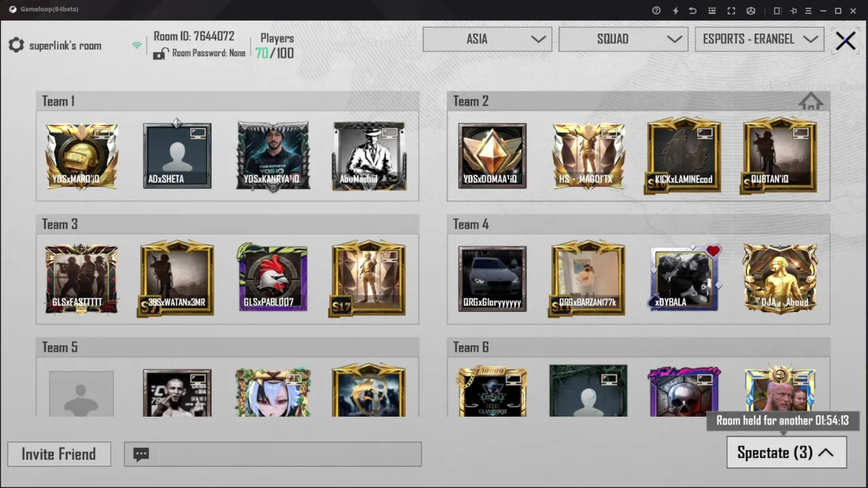This screenshot has width=868, height=488.
Task: Close the room with X button
Action: click(846, 41)
